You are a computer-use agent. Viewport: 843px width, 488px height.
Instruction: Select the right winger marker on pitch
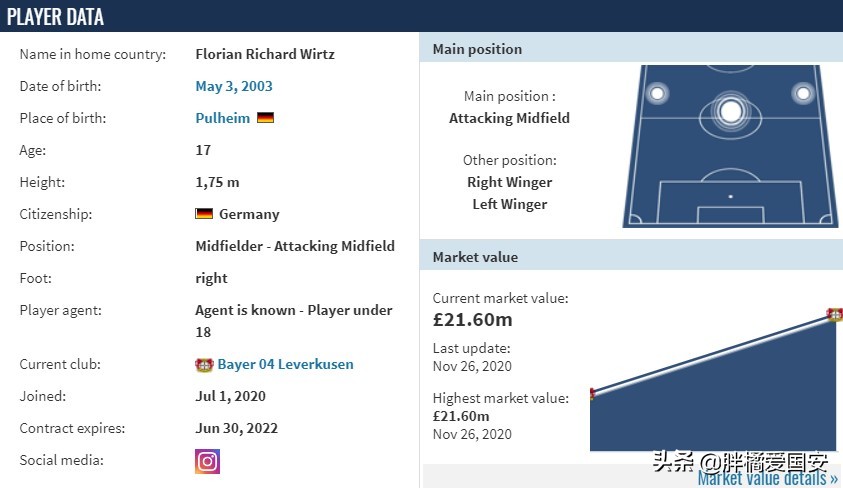pos(803,94)
